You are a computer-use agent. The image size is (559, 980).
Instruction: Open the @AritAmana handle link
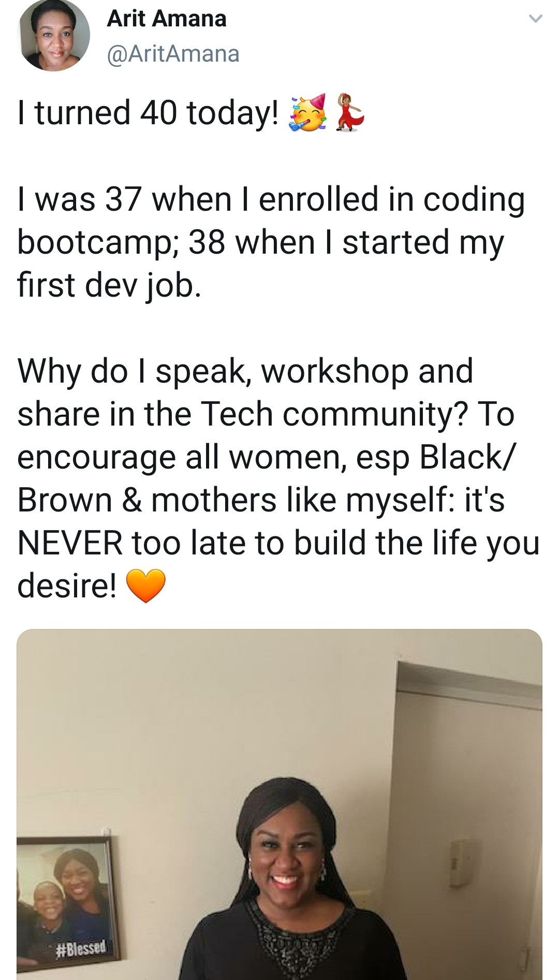[x=173, y=54]
